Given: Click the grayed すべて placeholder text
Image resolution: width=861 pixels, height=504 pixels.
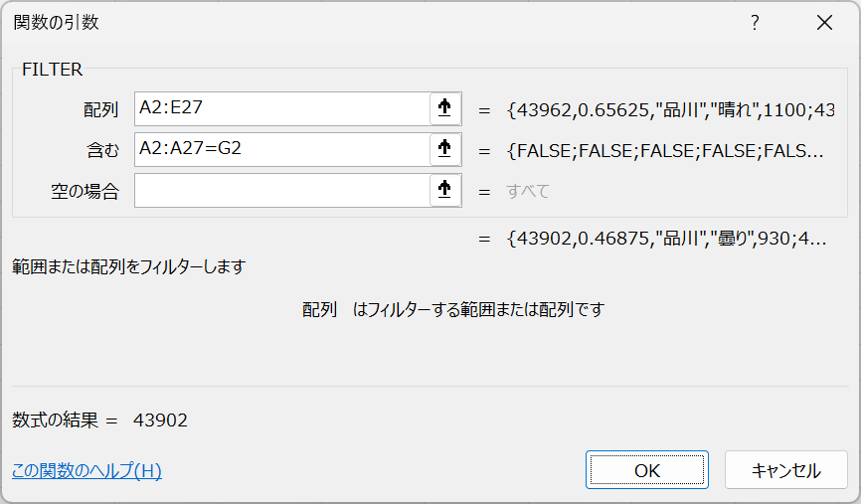Looking at the screenshot, I should click(x=528, y=191).
